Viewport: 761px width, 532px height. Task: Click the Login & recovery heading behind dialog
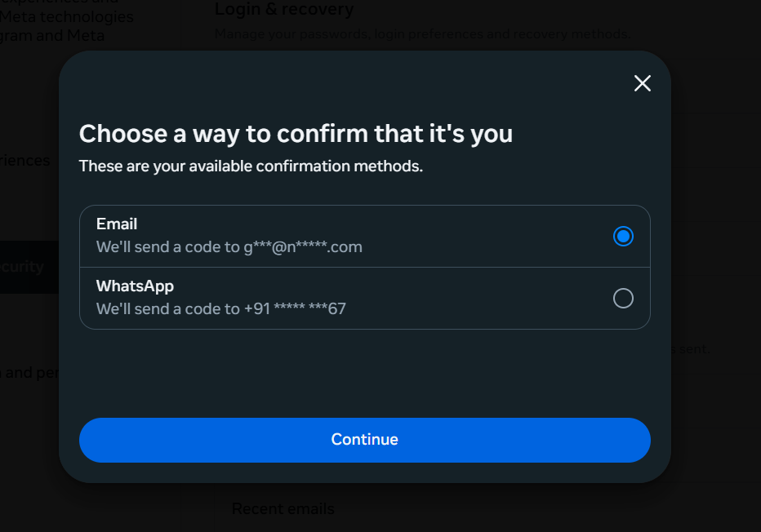(284, 10)
